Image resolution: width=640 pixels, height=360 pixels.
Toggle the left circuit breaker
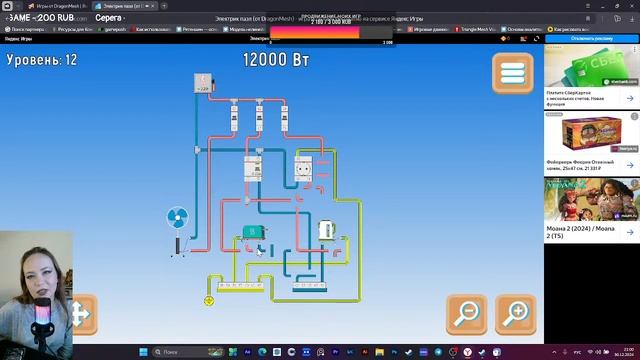tap(234, 118)
